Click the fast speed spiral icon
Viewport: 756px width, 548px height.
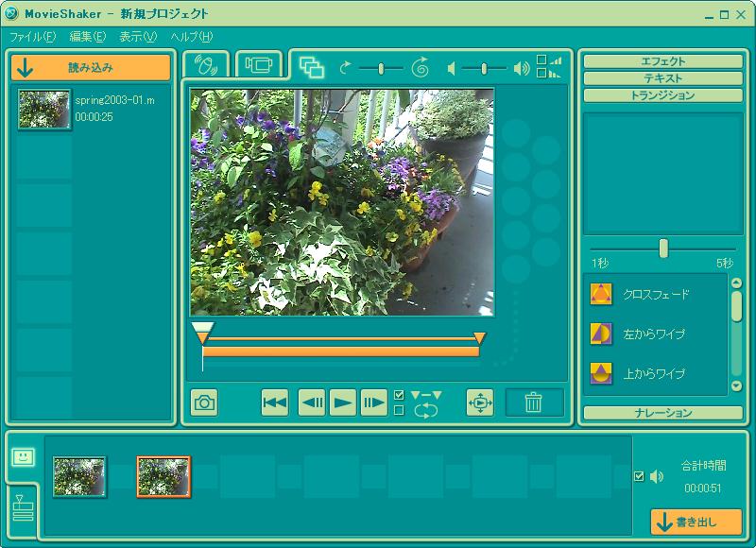tap(420, 67)
